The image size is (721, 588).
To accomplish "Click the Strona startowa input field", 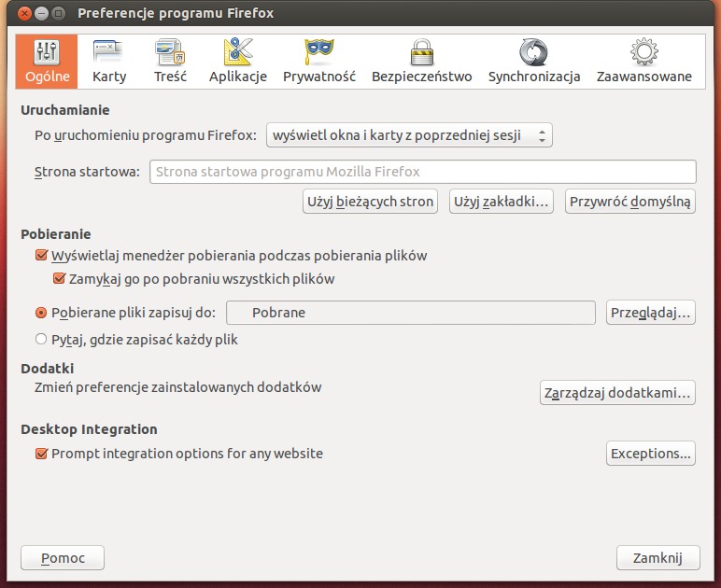I will coord(422,172).
